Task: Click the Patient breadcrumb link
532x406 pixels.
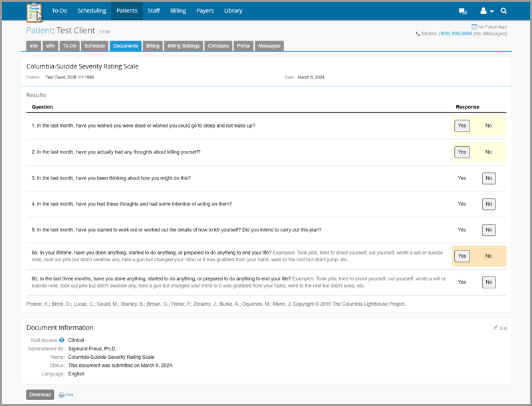Action: pos(39,31)
